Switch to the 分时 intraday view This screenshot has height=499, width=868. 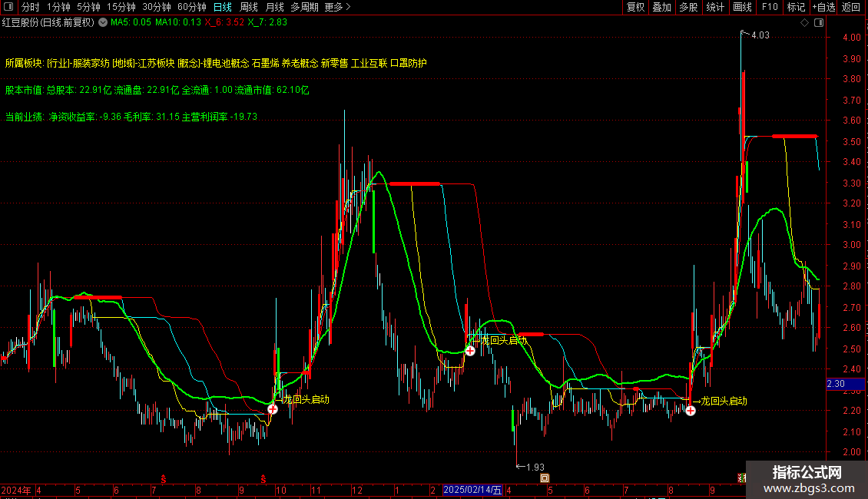[x=31, y=7]
